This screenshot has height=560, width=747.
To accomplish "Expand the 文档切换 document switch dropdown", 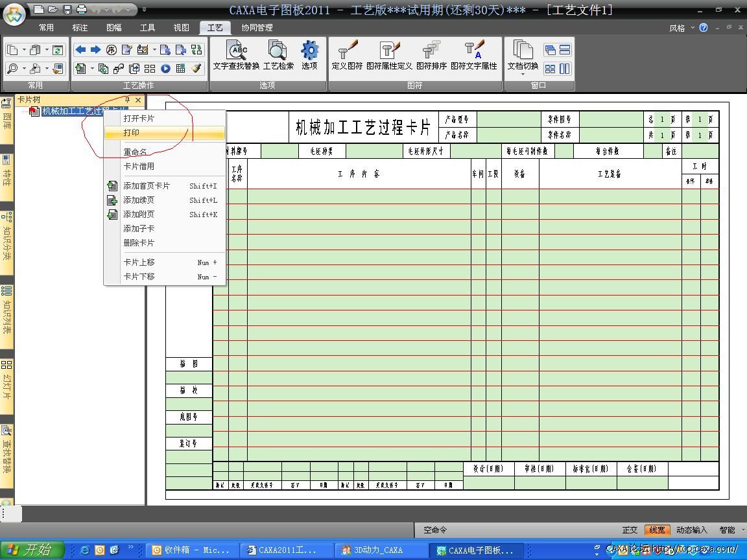I will tap(523, 73).
